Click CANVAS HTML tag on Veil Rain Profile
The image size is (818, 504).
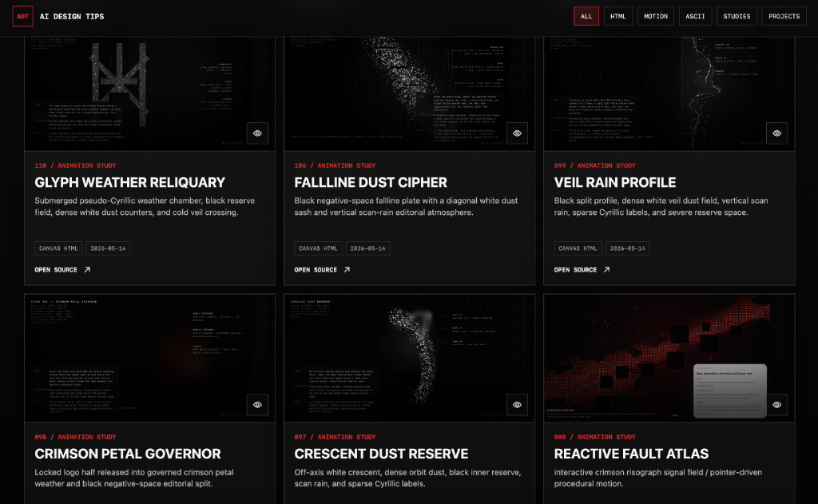tap(578, 248)
